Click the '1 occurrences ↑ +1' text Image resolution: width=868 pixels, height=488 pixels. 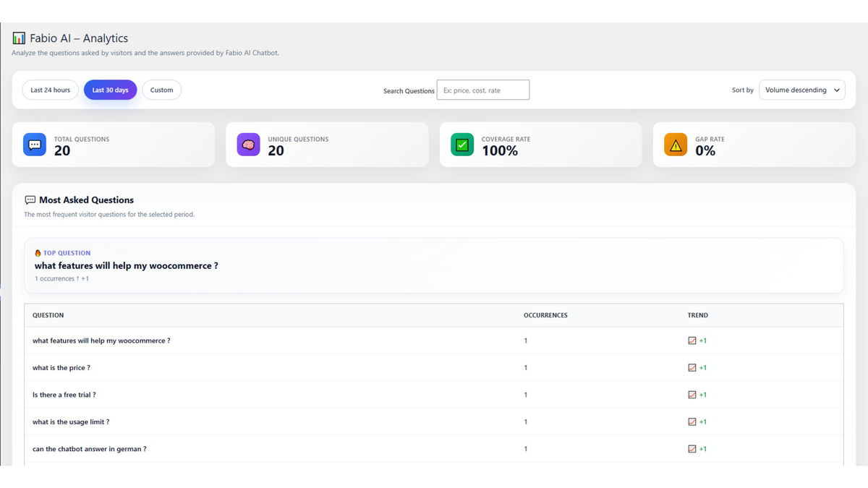61,278
